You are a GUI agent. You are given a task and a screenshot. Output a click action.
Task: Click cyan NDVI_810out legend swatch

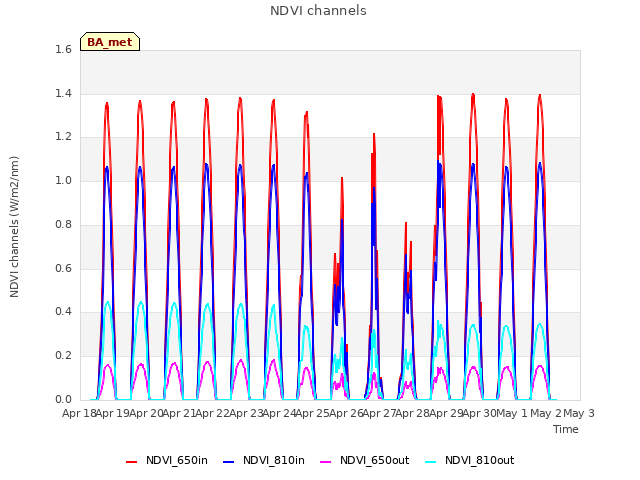click(x=431, y=461)
